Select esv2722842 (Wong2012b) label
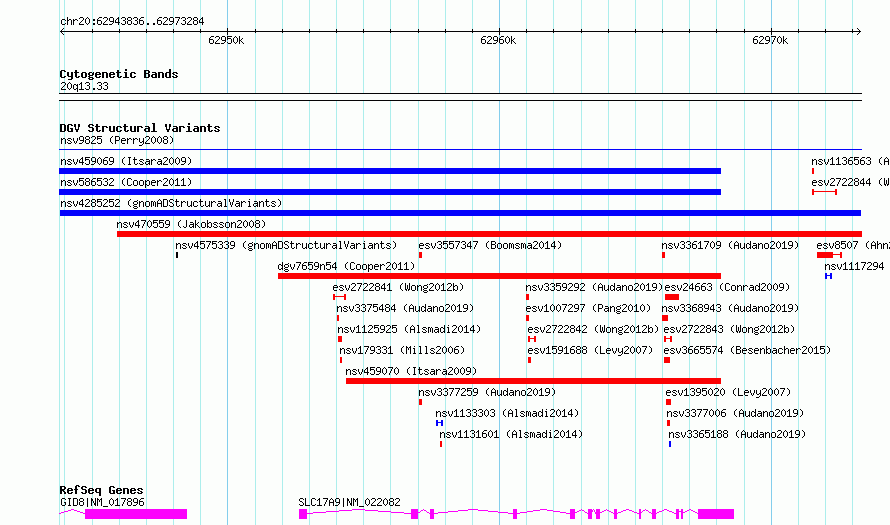 click(x=593, y=329)
